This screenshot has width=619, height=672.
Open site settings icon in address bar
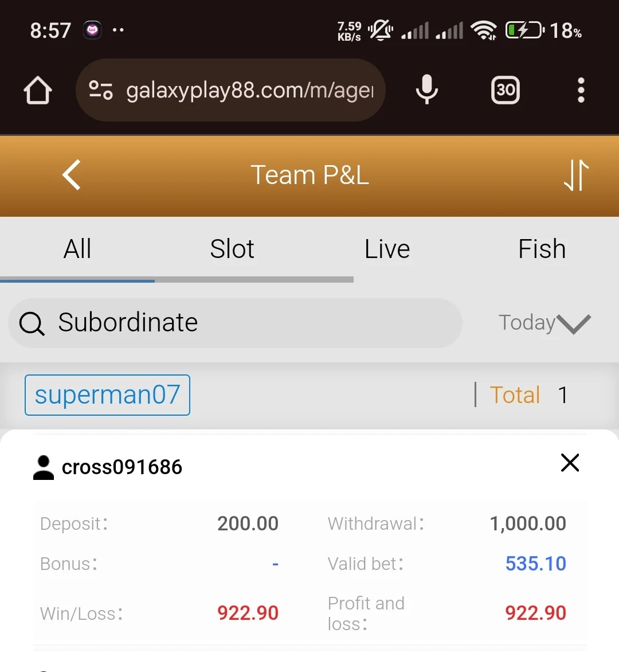[x=101, y=91]
